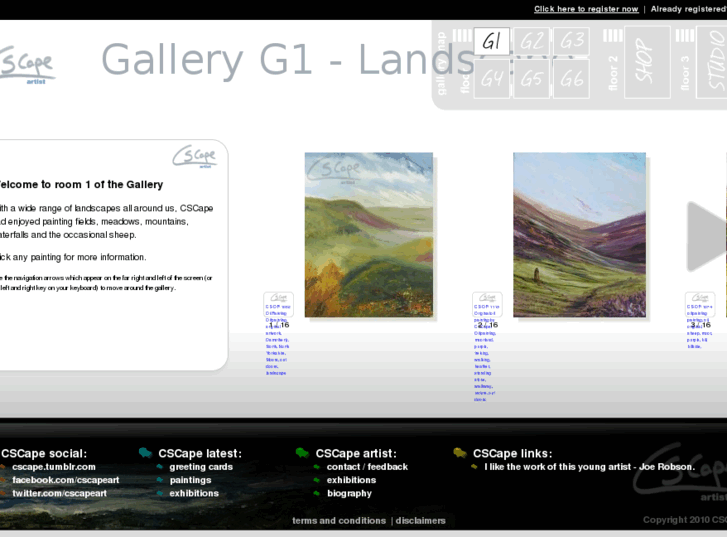Viewport: 727px width, 545px height.
Task: Open the info label for painting 3/16
Action: (700, 304)
